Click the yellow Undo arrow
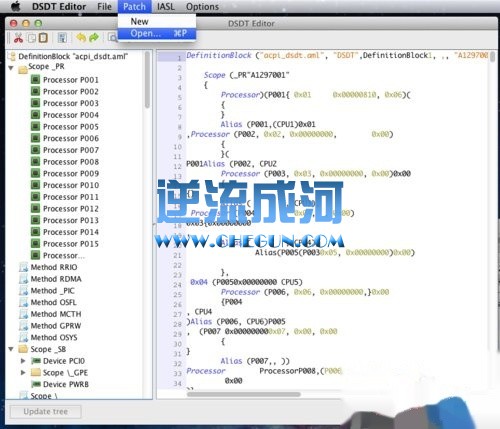500x429 pixels. coord(81,38)
